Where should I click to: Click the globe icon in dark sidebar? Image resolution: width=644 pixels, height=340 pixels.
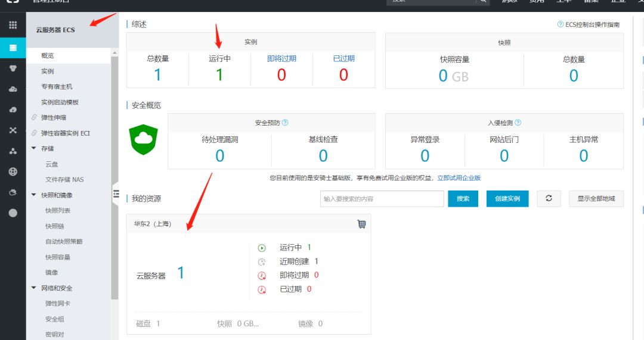[x=13, y=172]
